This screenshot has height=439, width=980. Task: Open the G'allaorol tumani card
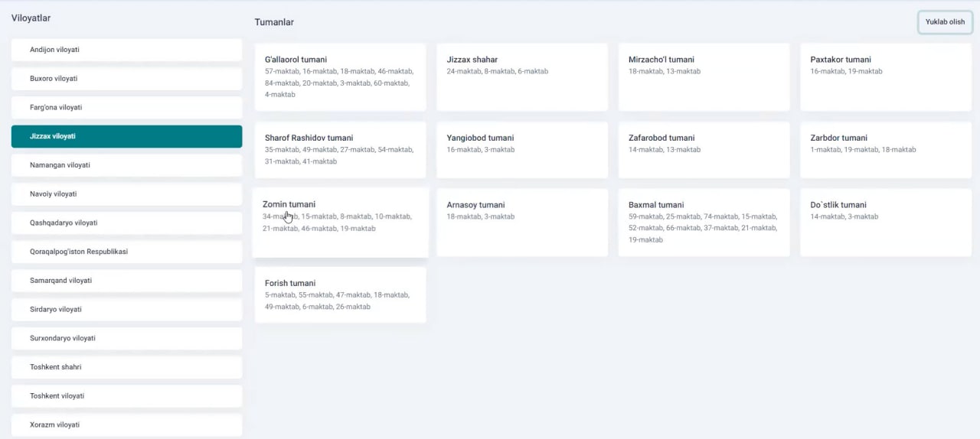pyautogui.click(x=341, y=77)
